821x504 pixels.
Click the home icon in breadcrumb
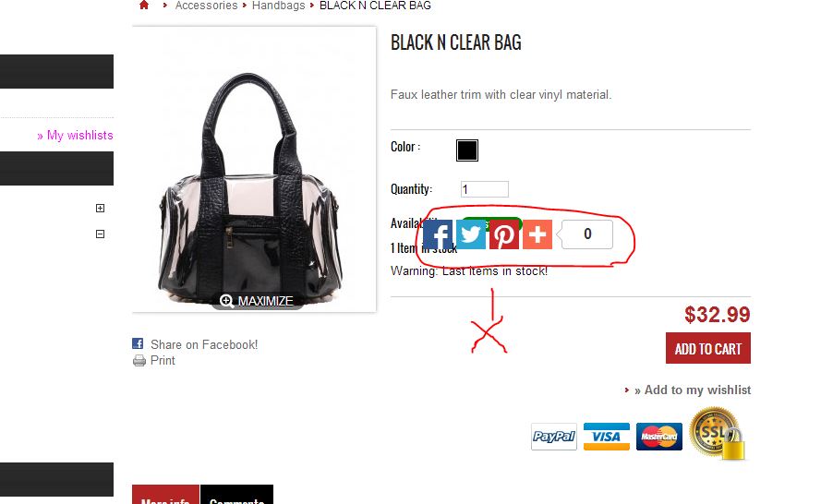coord(144,6)
